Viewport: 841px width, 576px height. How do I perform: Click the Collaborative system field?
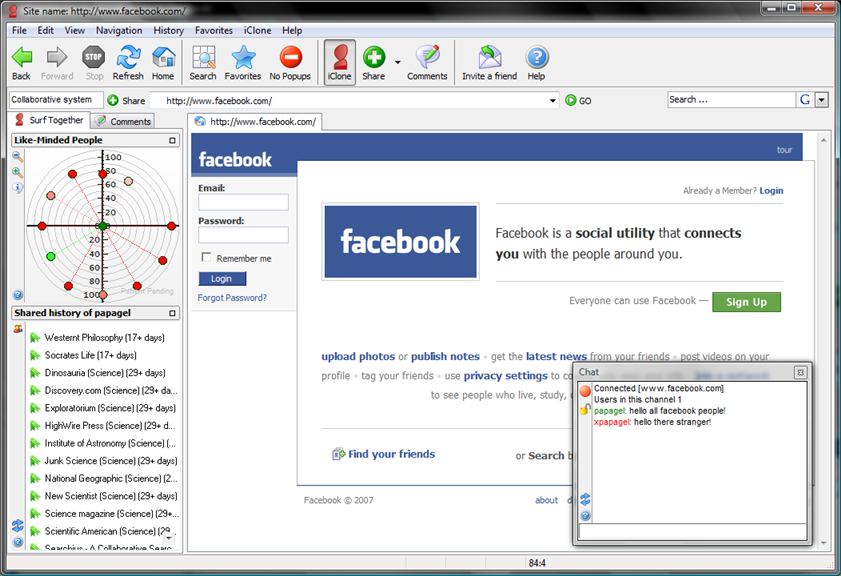tap(56, 100)
